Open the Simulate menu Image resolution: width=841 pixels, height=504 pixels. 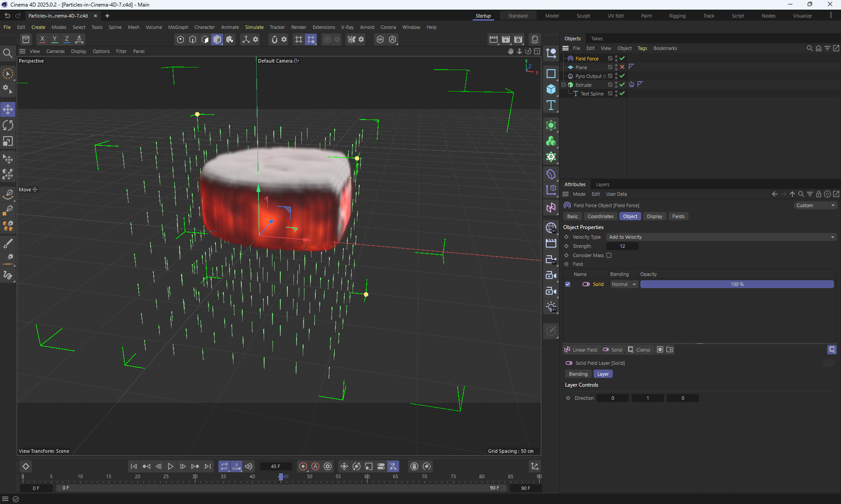pos(254,27)
